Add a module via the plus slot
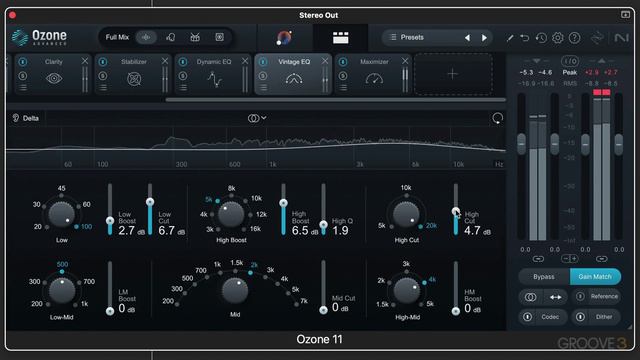This screenshot has width=640, height=360. 453,74
